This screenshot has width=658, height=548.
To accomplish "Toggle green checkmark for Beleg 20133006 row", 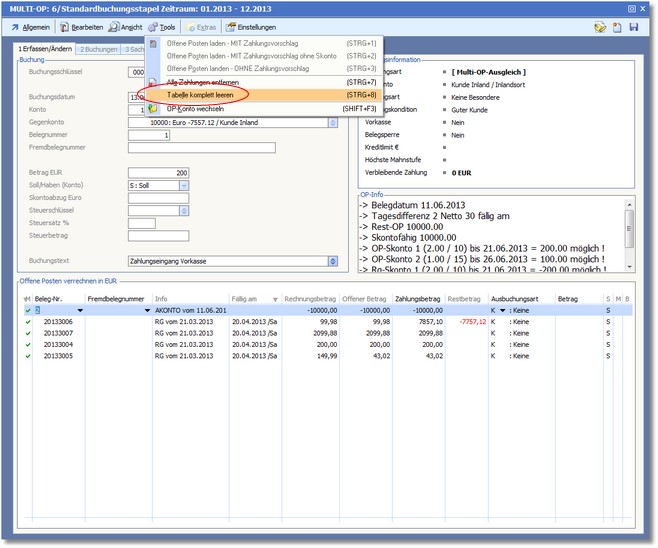I will pyautogui.click(x=27, y=323).
